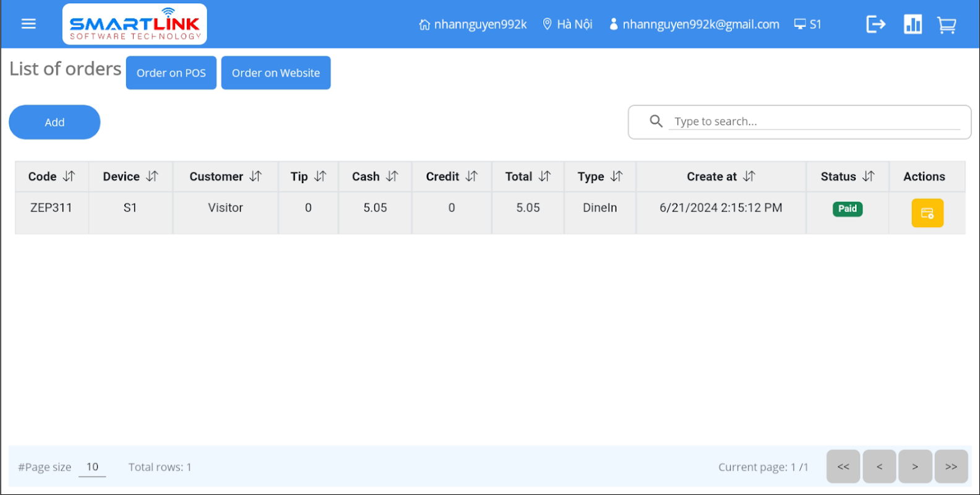Screen dimensions: 980x495
Task: Switch to Order on Website
Action: point(276,72)
